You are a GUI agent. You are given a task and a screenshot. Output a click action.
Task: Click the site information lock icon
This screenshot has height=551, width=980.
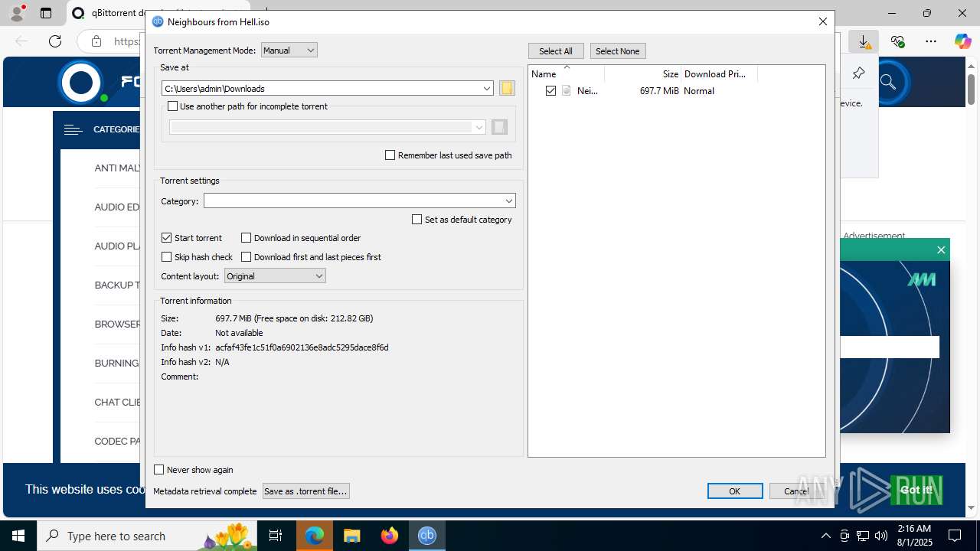(96, 41)
